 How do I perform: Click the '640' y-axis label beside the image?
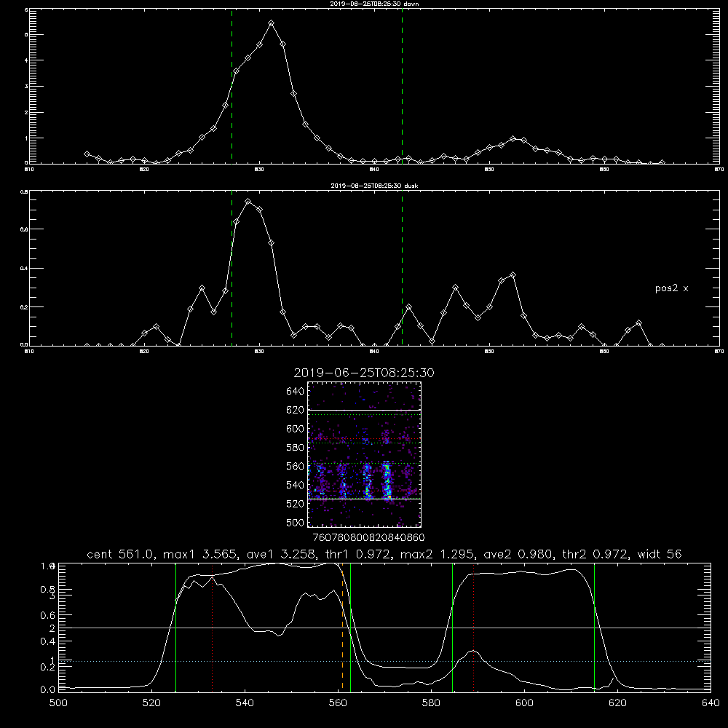coord(296,392)
